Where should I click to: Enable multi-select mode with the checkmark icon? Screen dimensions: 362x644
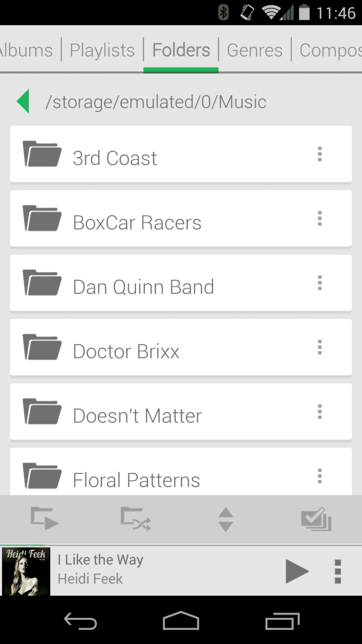click(316, 520)
